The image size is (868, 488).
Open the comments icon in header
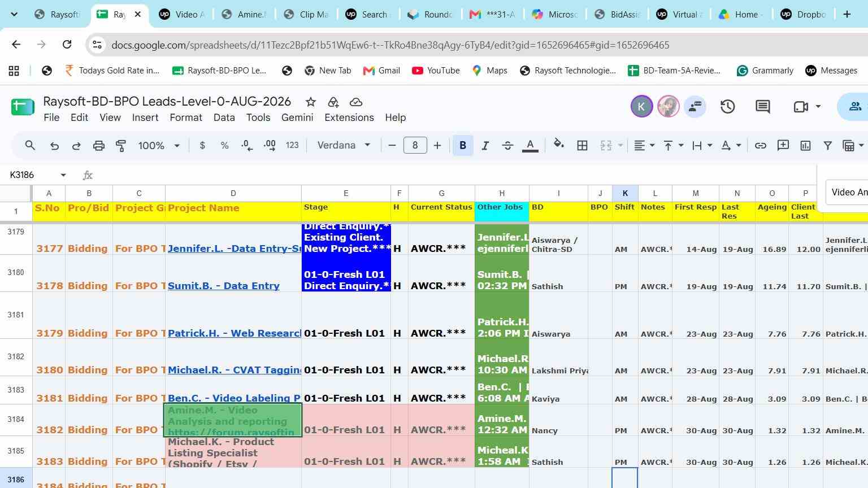click(763, 106)
